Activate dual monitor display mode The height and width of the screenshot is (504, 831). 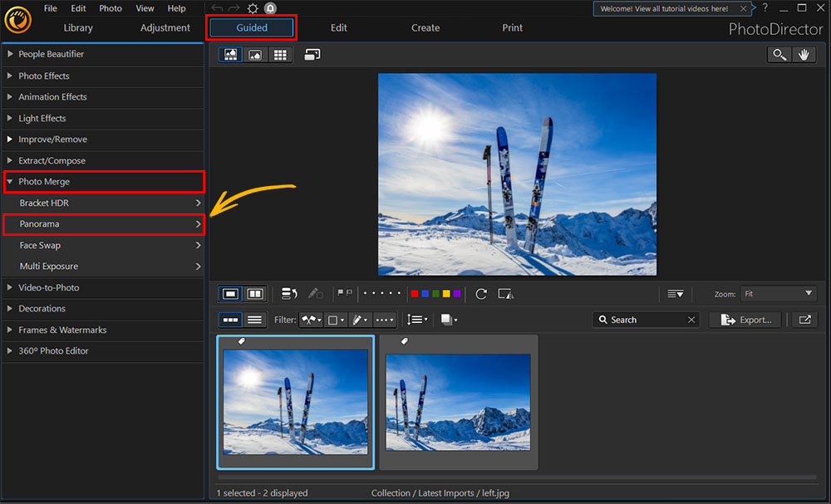pos(311,55)
